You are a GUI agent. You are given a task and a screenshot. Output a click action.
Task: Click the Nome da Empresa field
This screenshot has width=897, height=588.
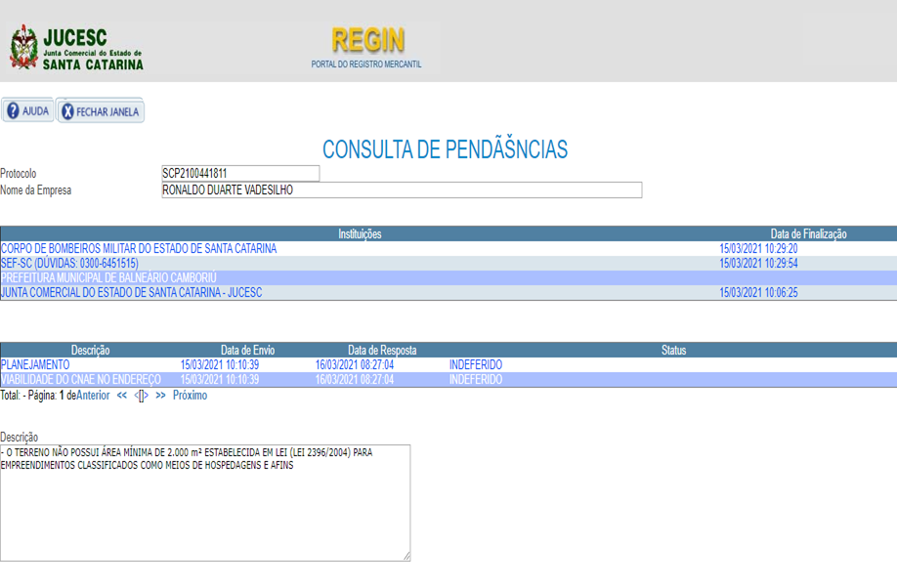[x=402, y=190]
